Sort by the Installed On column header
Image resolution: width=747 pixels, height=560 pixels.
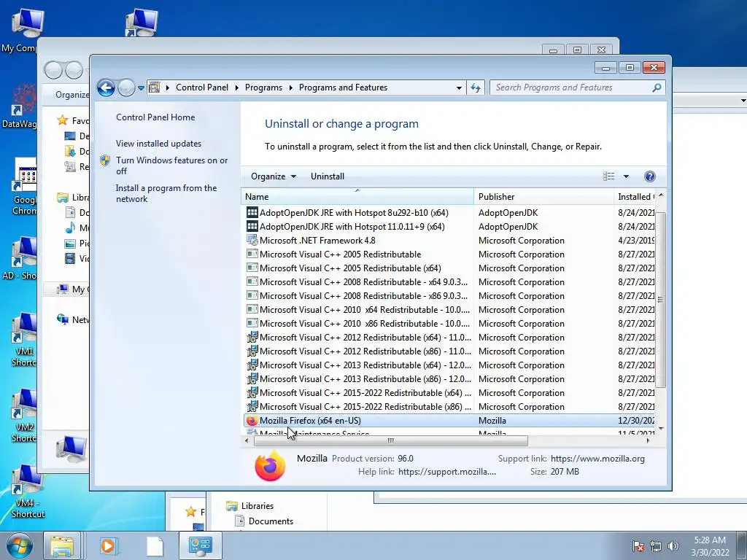[635, 197]
